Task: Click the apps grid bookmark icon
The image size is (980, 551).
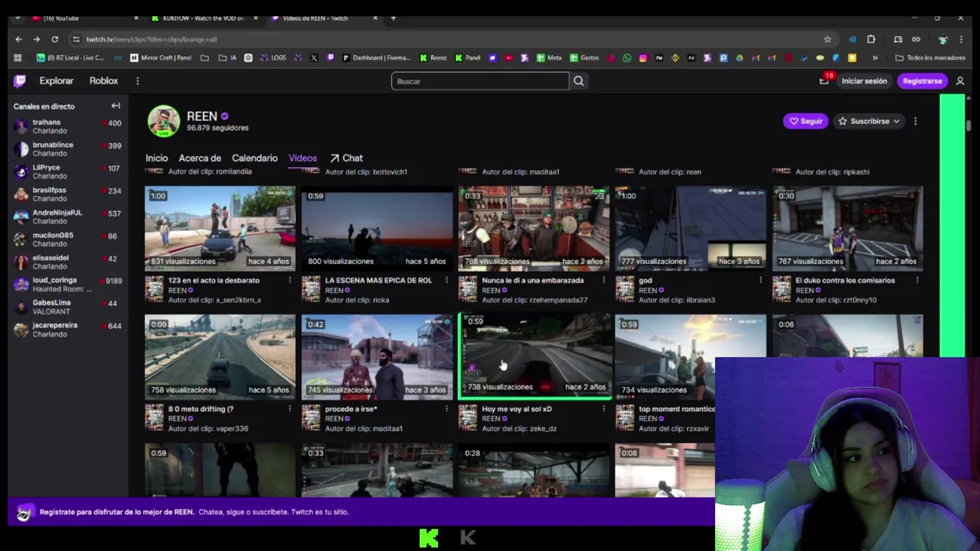Action: coord(18,57)
